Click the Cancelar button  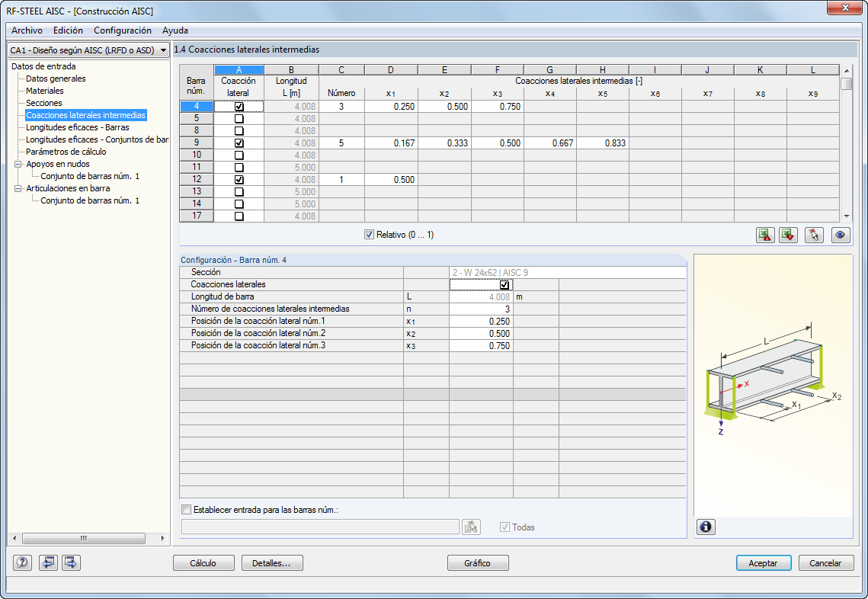pyautogui.click(x=825, y=563)
